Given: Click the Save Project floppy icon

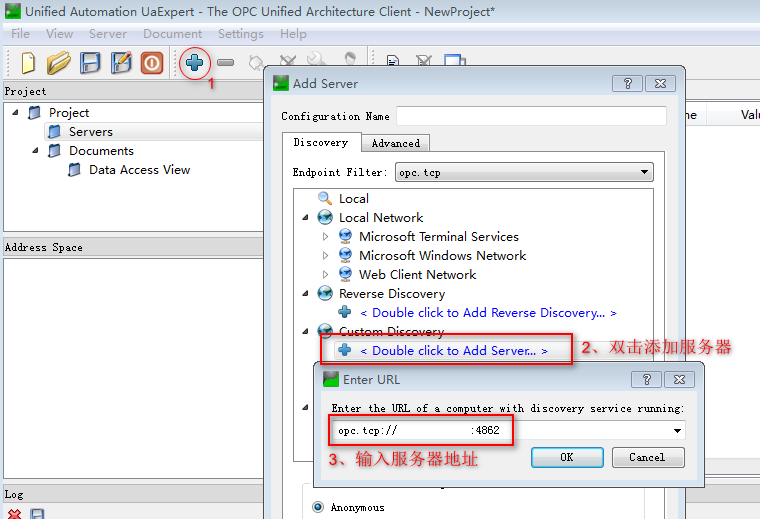Looking at the screenshot, I should tap(90, 63).
